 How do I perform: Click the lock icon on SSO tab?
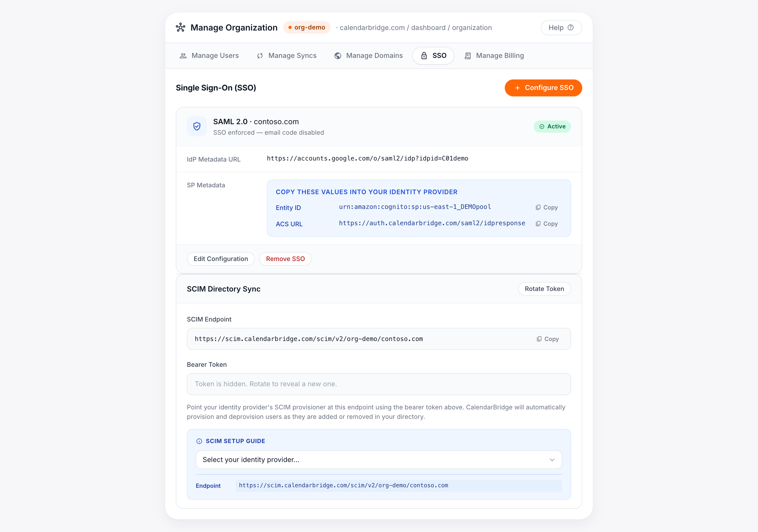coord(424,56)
